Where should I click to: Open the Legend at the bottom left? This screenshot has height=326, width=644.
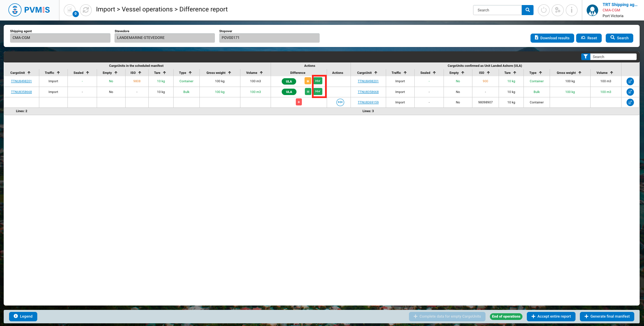pos(23,316)
